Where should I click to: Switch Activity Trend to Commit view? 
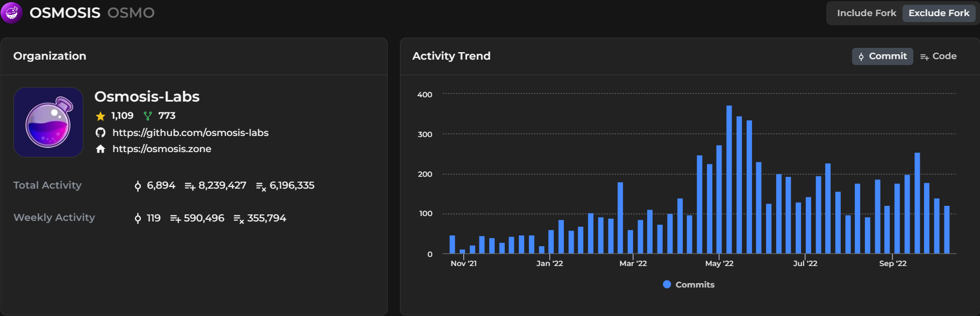pyautogui.click(x=882, y=56)
